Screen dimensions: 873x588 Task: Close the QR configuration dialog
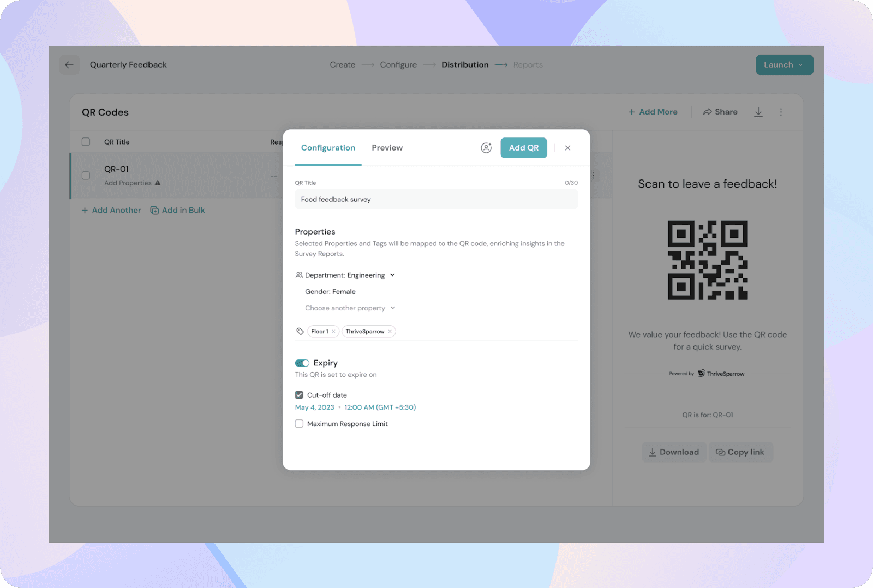[x=567, y=148]
